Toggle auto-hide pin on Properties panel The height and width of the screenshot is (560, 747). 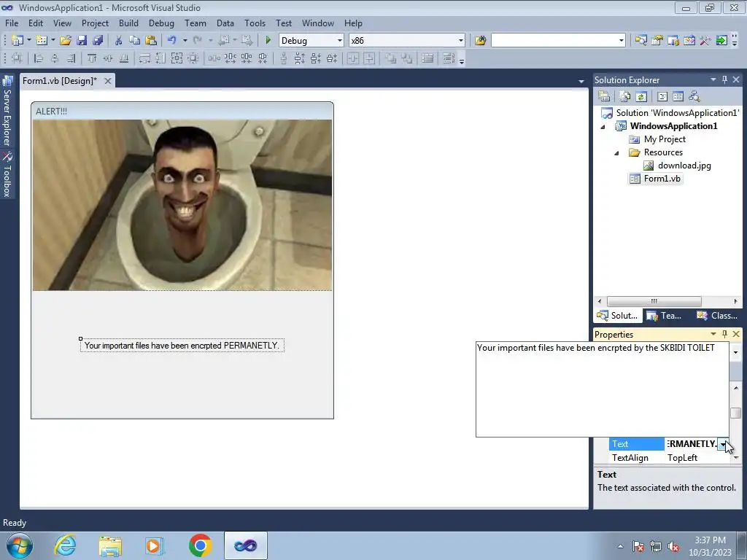[x=724, y=334]
